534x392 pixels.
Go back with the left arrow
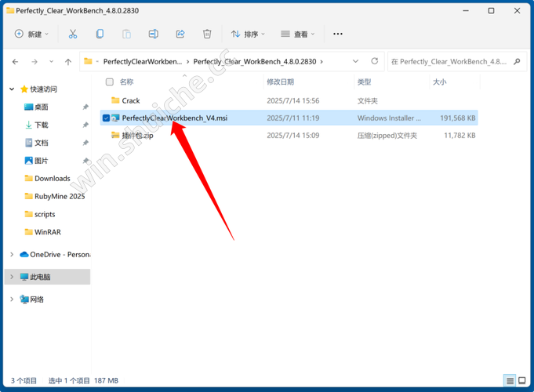[15, 62]
